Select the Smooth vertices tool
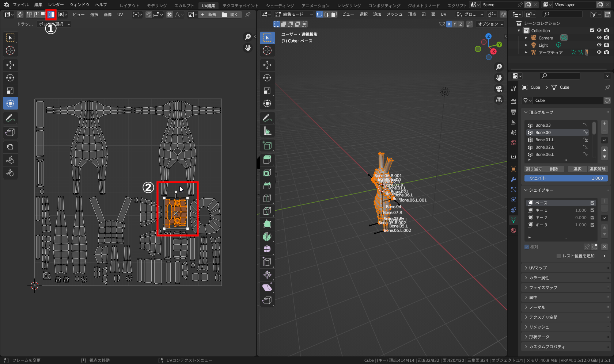 click(267, 249)
